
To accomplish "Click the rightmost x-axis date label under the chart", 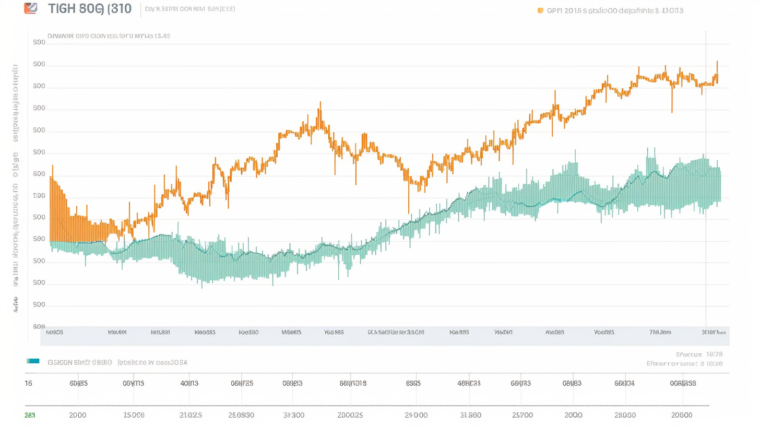I will pos(714,331).
